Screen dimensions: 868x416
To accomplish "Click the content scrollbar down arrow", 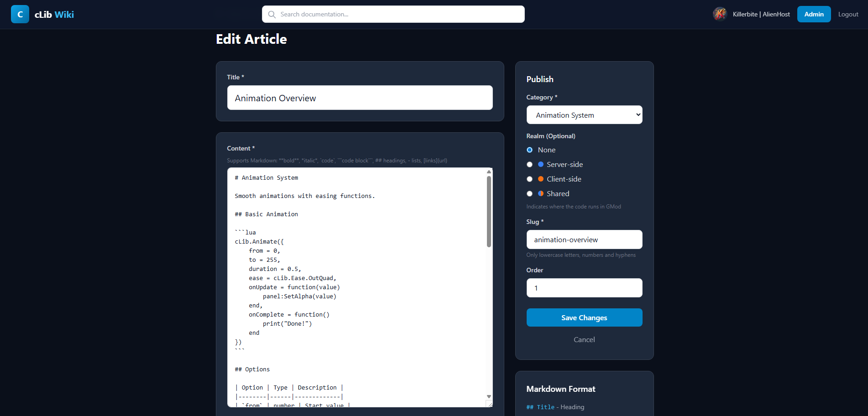I will (489, 396).
